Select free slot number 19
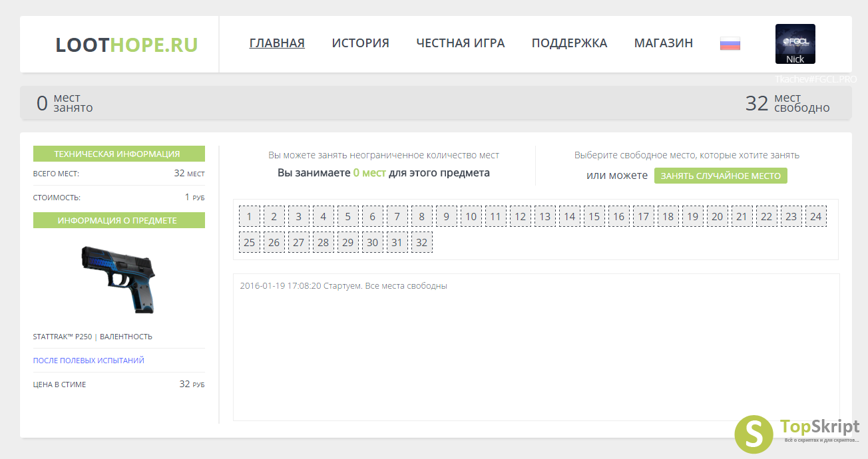The width and height of the screenshot is (868, 459). [x=693, y=216]
